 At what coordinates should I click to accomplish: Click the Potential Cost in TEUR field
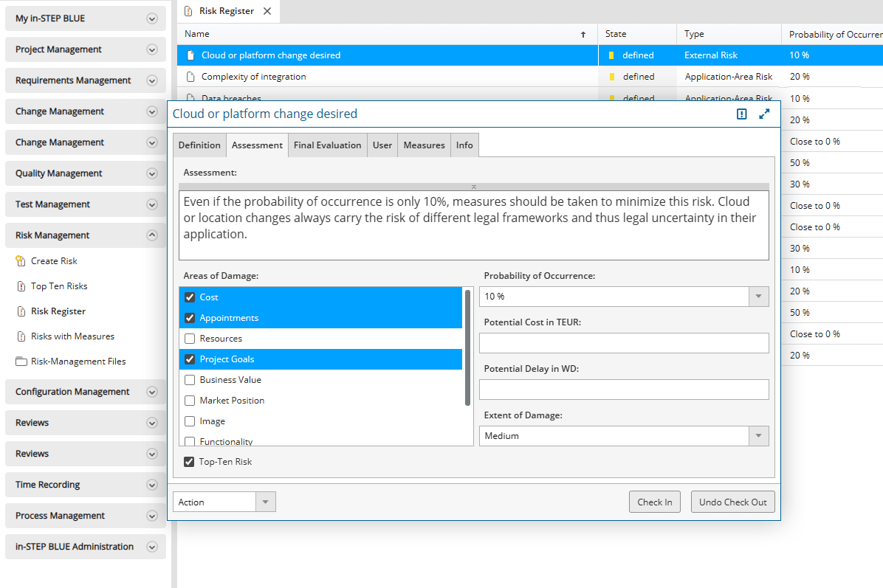[624, 343]
